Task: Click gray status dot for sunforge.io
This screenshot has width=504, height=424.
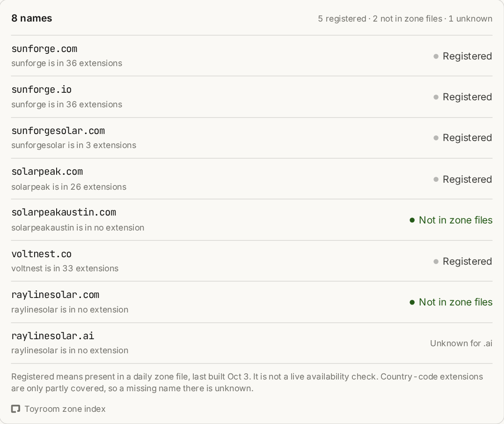Action: (x=436, y=97)
